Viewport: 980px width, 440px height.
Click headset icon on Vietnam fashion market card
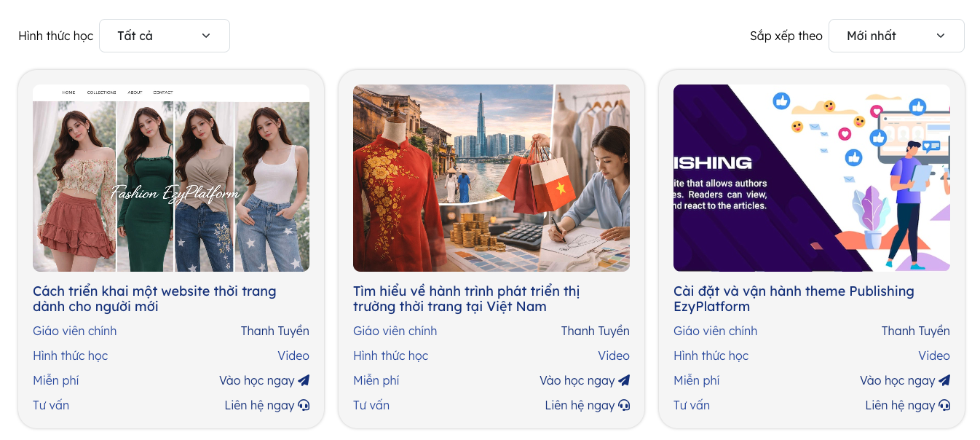point(624,405)
